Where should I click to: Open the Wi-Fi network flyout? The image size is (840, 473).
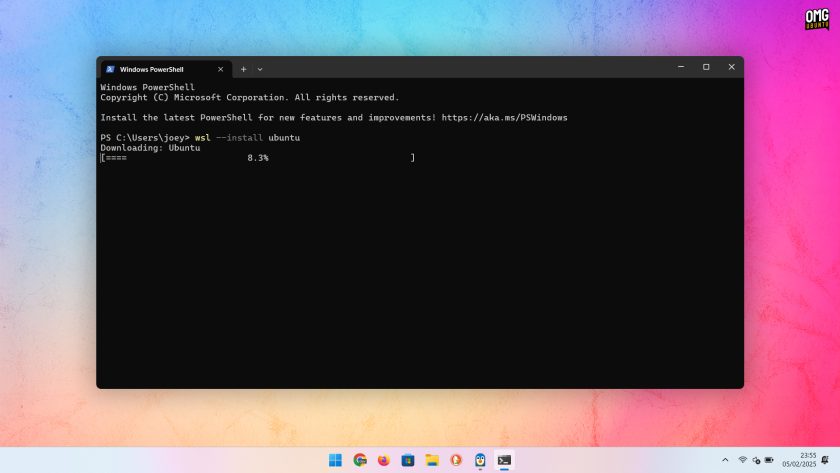coord(742,460)
